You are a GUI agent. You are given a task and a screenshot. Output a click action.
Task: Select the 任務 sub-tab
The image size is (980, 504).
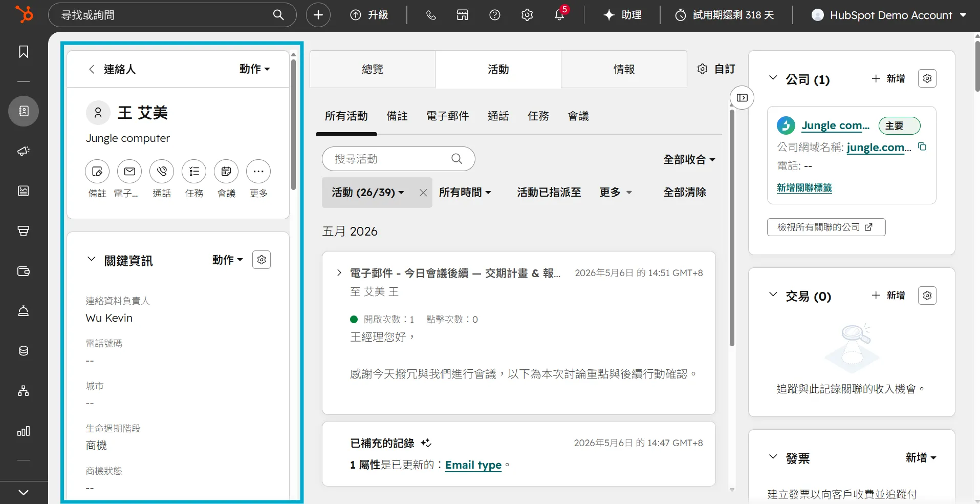coord(538,116)
